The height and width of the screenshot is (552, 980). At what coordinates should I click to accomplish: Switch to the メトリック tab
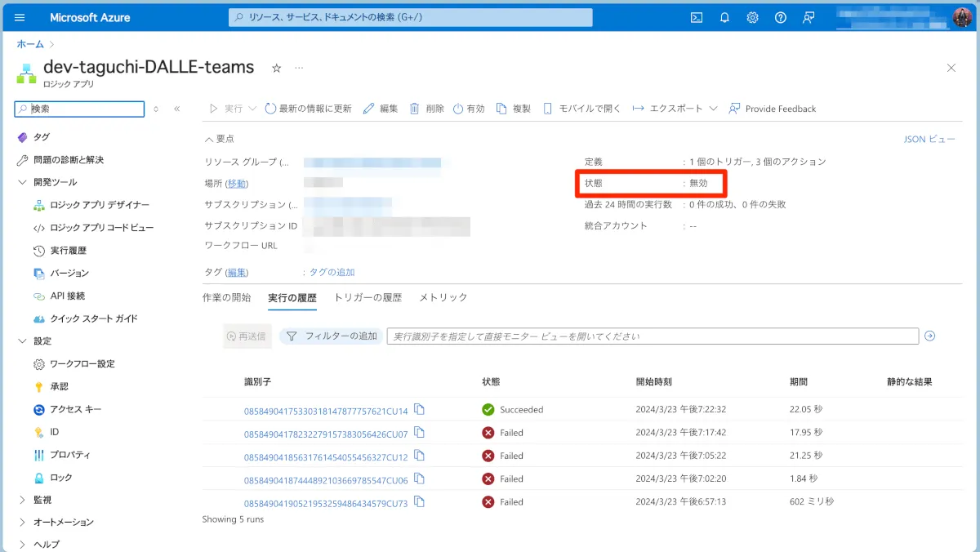click(443, 298)
